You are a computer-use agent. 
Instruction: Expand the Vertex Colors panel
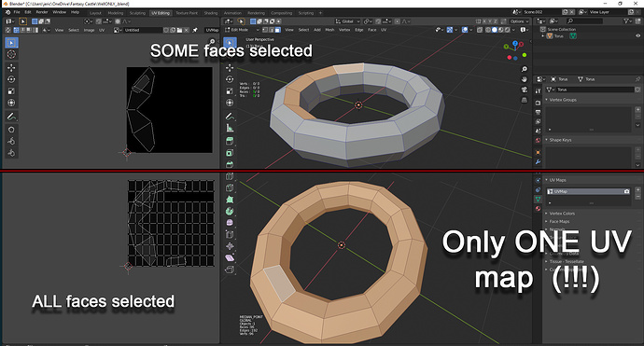click(x=562, y=214)
